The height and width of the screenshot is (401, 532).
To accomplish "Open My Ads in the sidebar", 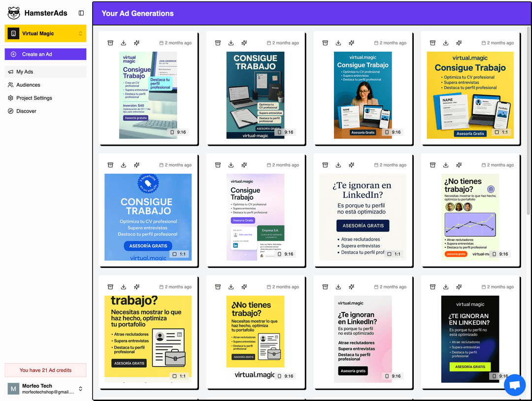I will 25,72.
